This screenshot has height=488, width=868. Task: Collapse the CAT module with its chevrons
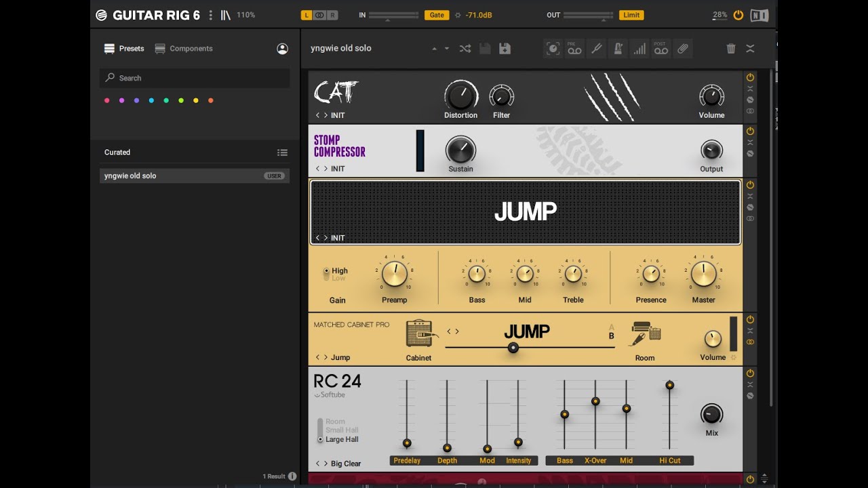coord(750,88)
